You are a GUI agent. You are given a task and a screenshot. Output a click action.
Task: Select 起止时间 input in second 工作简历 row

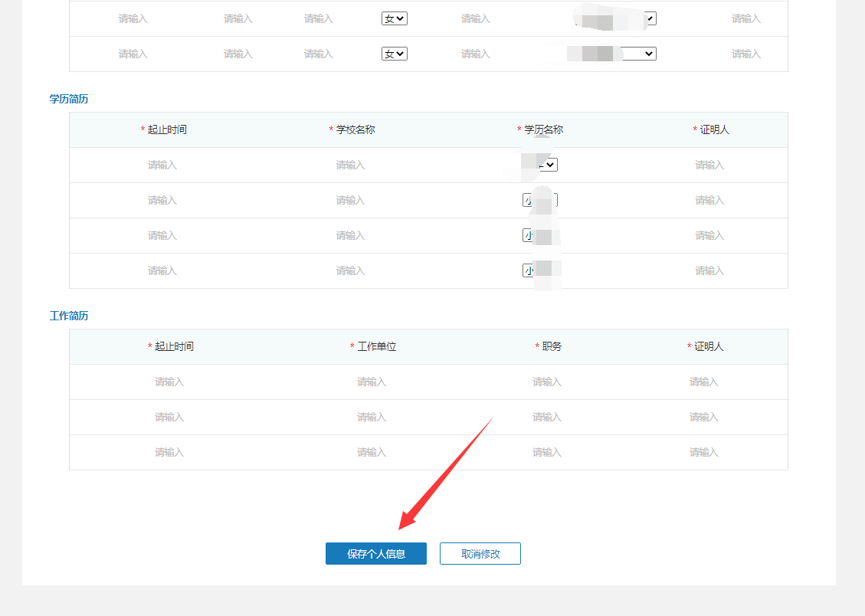point(169,417)
